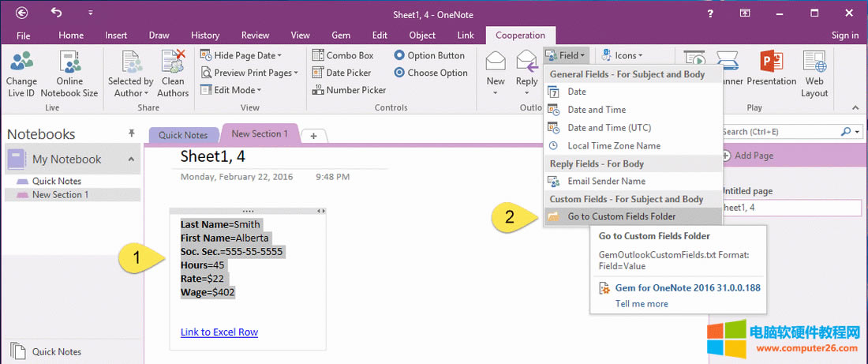Select Go to Custom Fields Folder
Image resolution: width=868 pixels, height=364 pixels.
point(621,216)
